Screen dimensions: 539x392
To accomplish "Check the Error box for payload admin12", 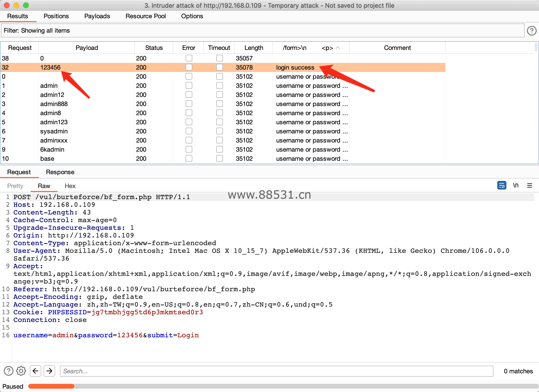I will pos(189,95).
